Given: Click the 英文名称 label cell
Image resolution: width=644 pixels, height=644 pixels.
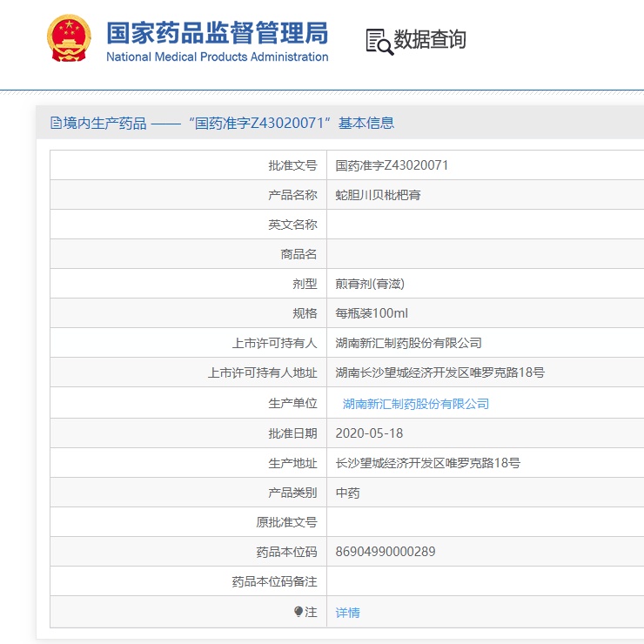Looking at the screenshot, I should [x=189, y=225].
